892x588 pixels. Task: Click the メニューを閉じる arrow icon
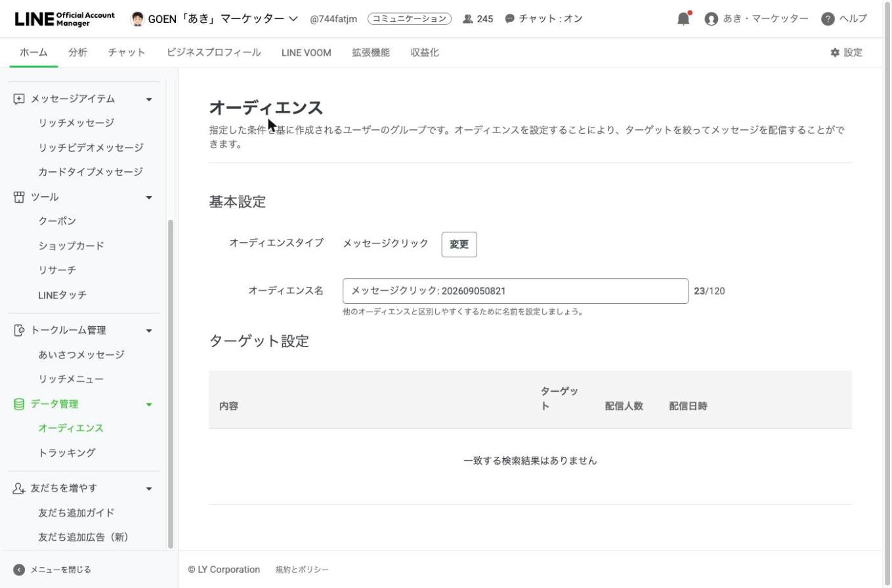click(x=19, y=570)
